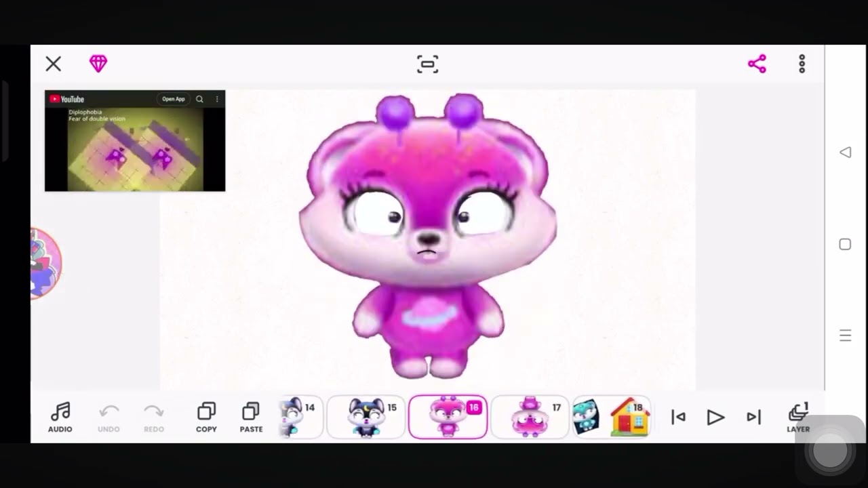Screen dimensions: 868x488
Task: Tap the round character avatar at the left edge
Action: [x=46, y=263]
